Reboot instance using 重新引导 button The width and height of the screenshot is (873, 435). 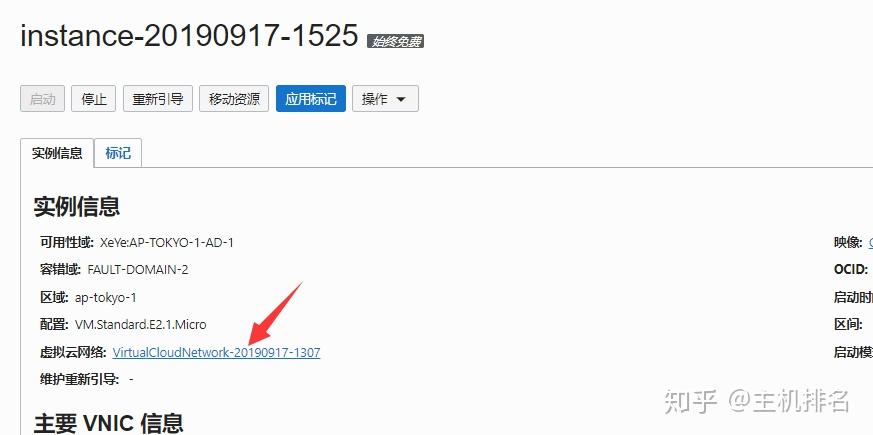click(158, 99)
